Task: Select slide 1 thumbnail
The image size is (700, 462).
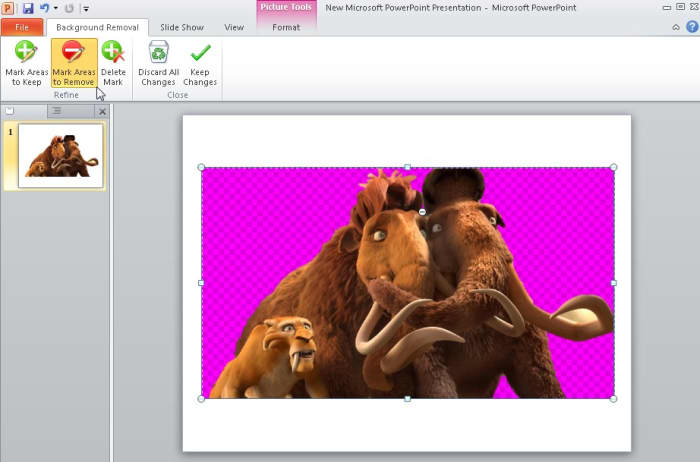Action: click(61, 156)
